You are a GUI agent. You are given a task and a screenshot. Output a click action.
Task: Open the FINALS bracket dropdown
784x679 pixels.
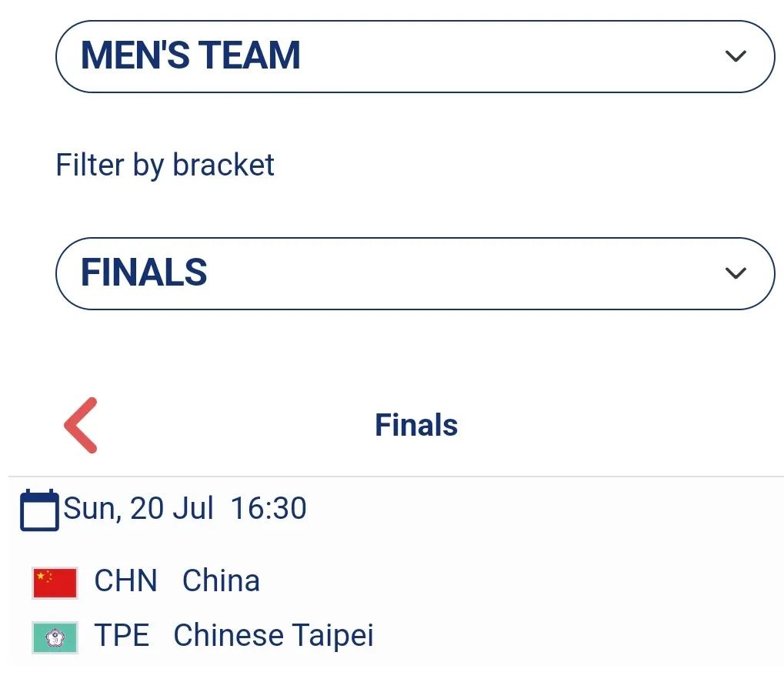point(415,274)
